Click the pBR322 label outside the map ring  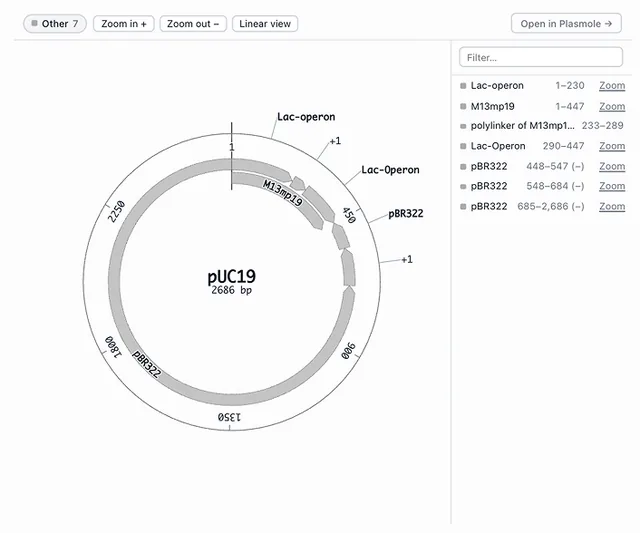click(x=406, y=213)
